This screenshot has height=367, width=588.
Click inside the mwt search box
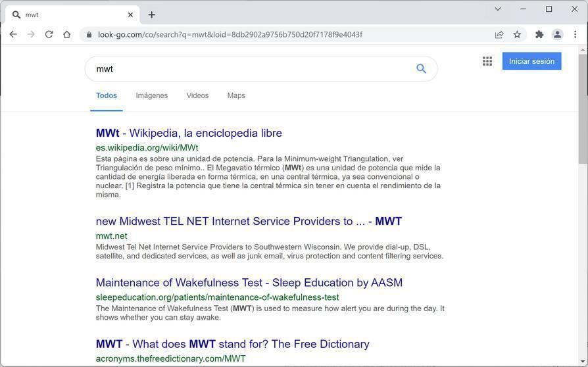click(250, 69)
